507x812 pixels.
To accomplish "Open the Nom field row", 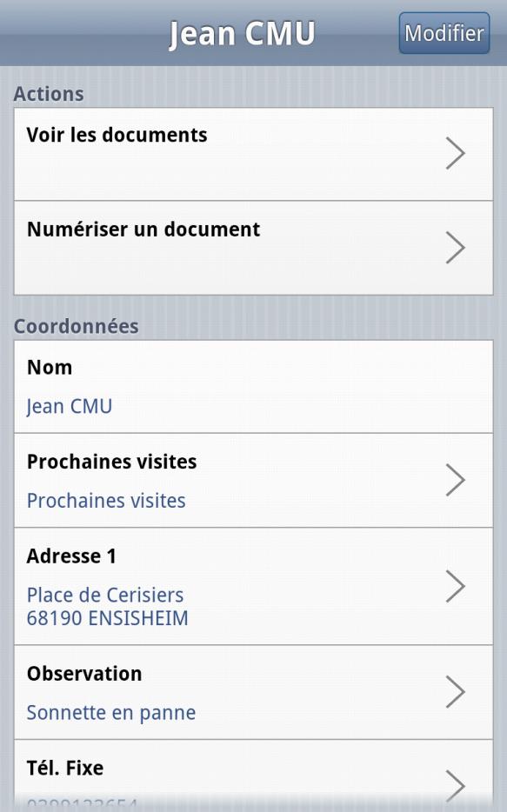I will point(50,367).
